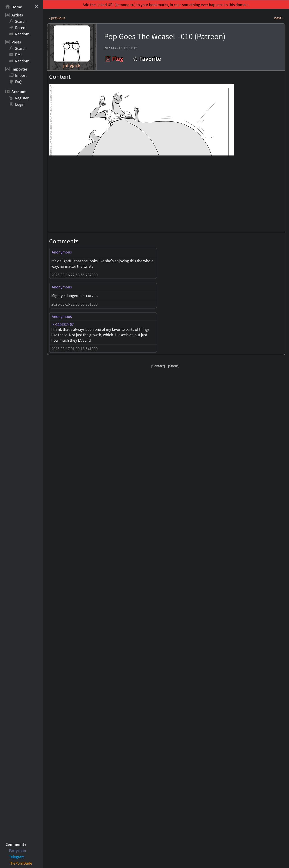Add post to Favorites

point(147,59)
